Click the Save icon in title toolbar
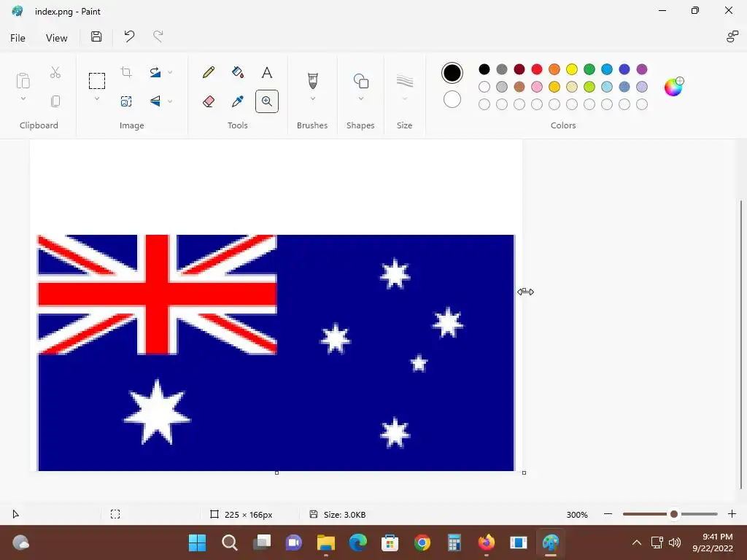This screenshot has width=747, height=560. (96, 36)
